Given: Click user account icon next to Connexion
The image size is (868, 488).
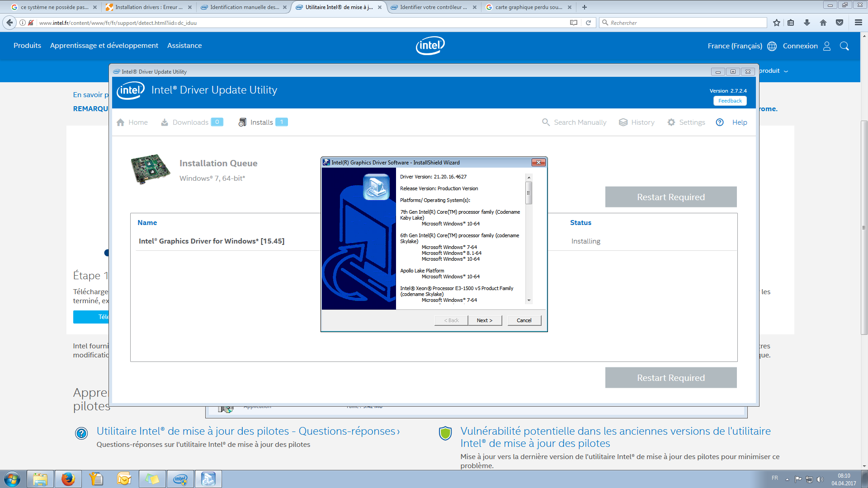Looking at the screenshot, I should pyautogui.click(x=827, y=46).
